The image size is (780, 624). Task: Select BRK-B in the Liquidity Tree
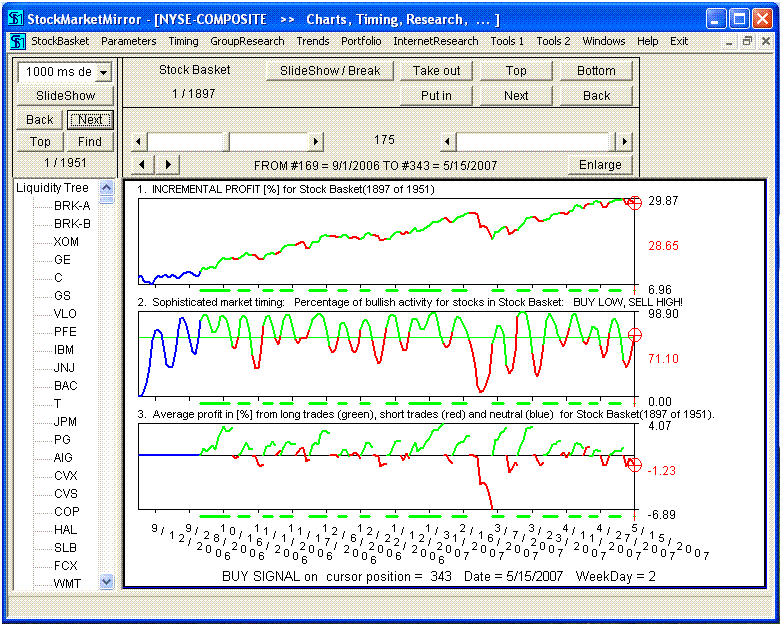(72, 224)
